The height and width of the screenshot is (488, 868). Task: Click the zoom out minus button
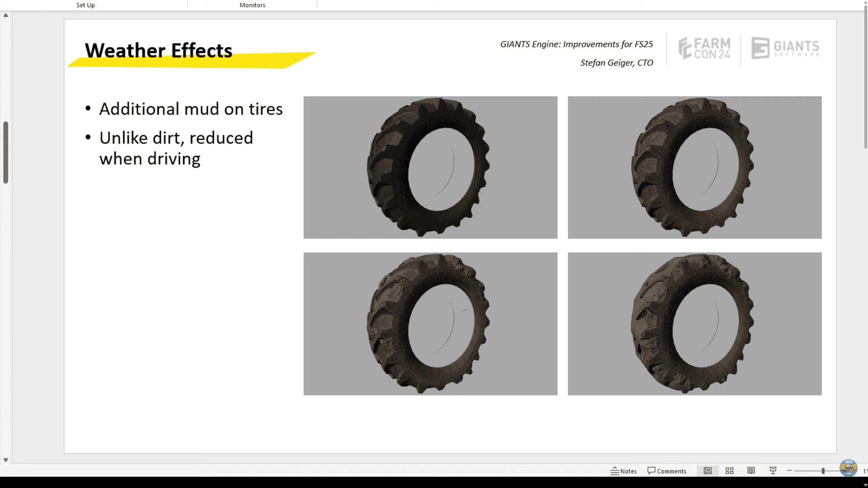789,471
